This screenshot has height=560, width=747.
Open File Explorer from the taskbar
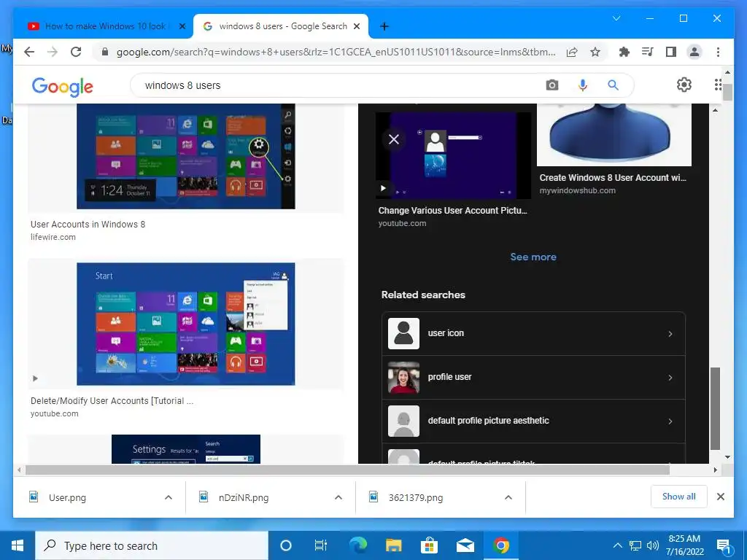[393, 545]
